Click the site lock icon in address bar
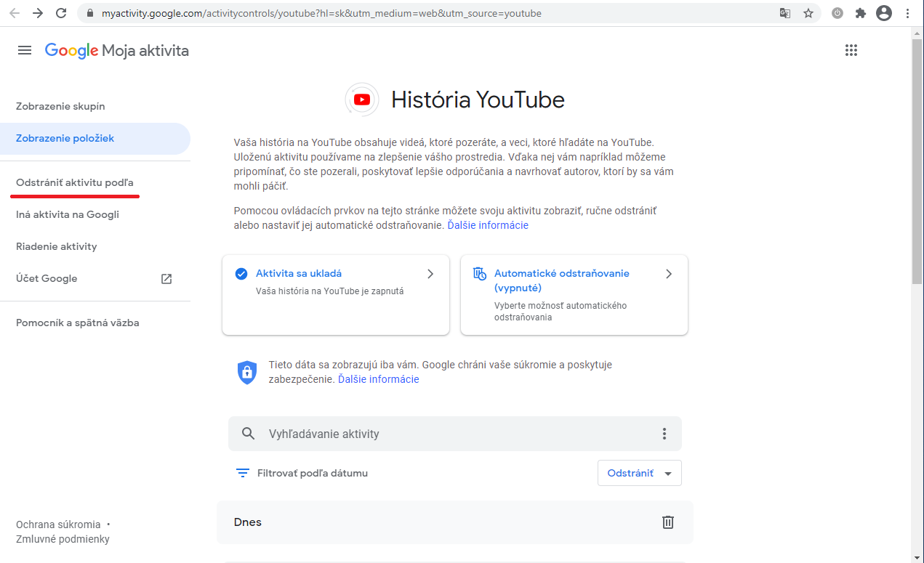 [x=90, y=13]
